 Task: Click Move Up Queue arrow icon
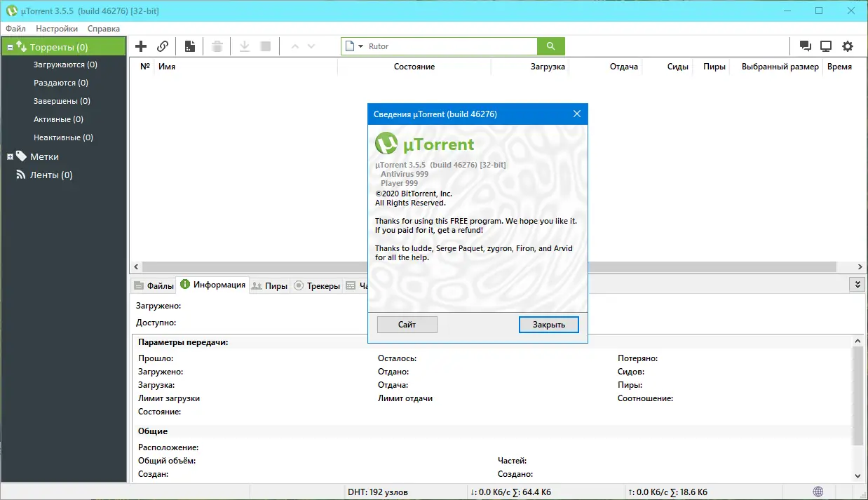click(x=294, y=46)
